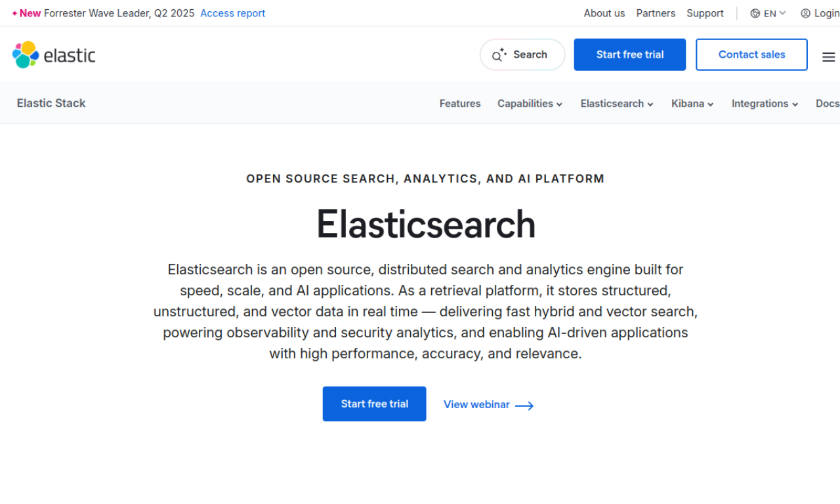Image resolution: width=840 pixels, height=504 pixels.
Task: Open the AI-powered Search box
Action: pyautogui.click(x=522, y=54)
